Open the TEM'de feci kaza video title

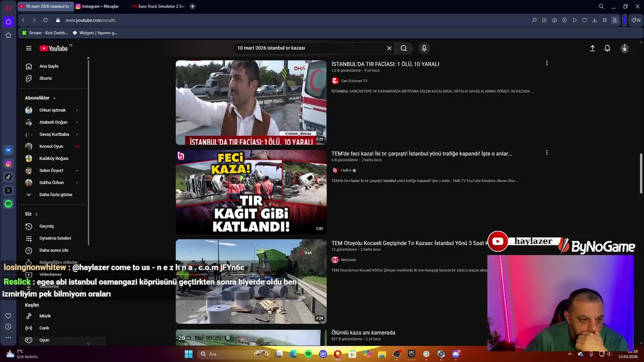coord(422,154)
